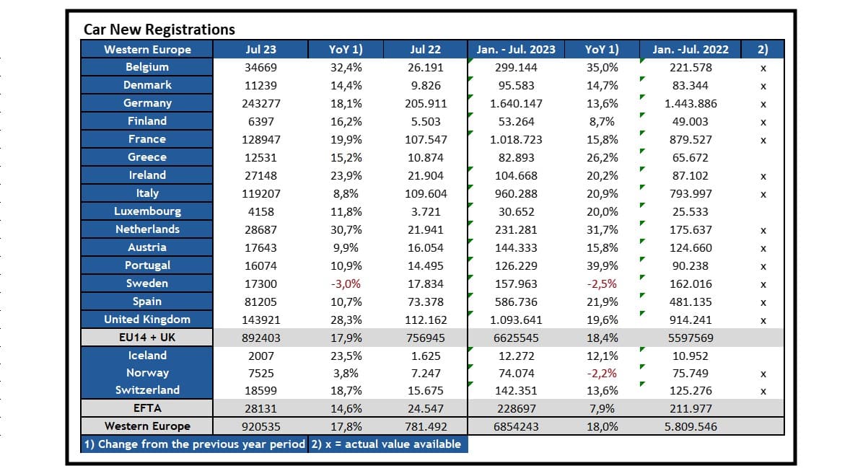Click Italy's YoY value 8,8%
This screenshot has height=471, width=868.
[346, 194]
